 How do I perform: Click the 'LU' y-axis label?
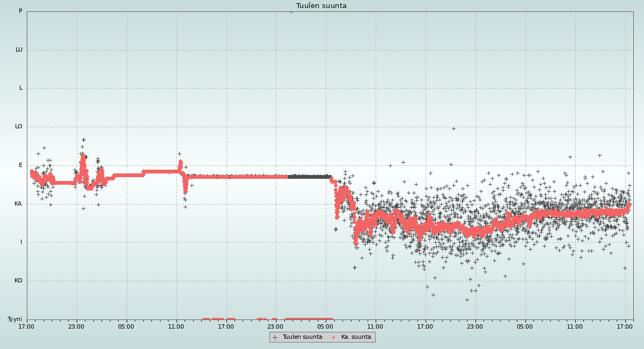(19, 50)
